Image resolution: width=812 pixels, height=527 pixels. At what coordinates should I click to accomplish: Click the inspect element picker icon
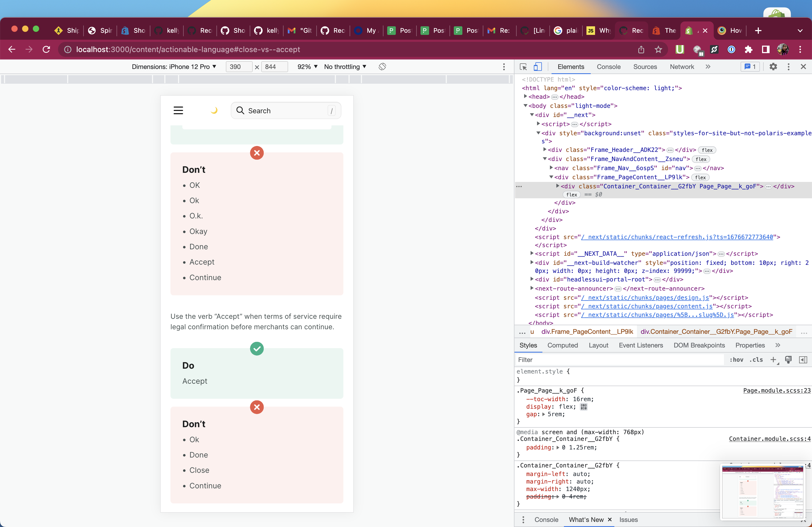pos(523,67)
